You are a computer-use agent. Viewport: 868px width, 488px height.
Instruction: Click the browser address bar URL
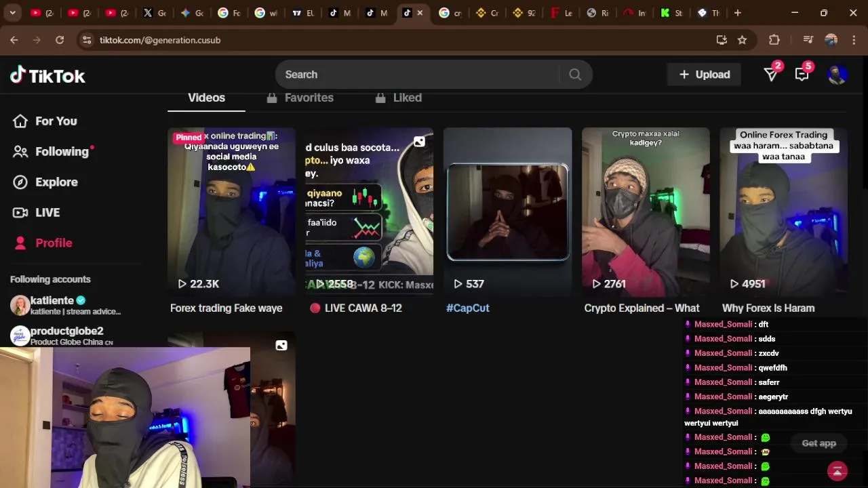pyautogui.click(x=160, y=40)
